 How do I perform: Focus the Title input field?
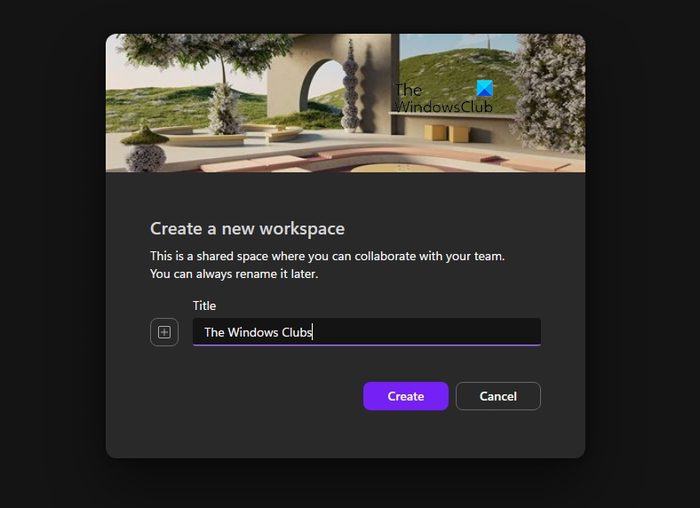tap(367, 332)
